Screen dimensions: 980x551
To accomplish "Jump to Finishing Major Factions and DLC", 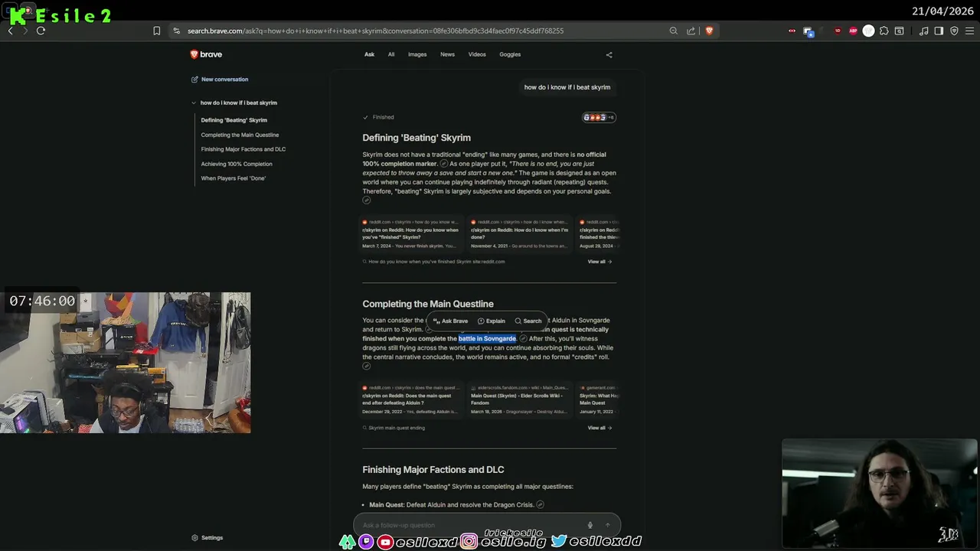I will (243, 149).
